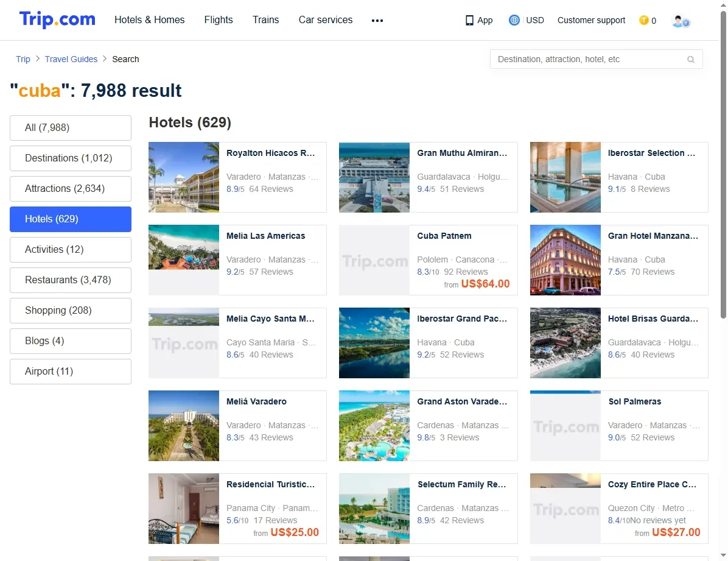Click the US$64.00 price
Image resolution: width=728 pixels, height=561 pixels.
(485, 283)
